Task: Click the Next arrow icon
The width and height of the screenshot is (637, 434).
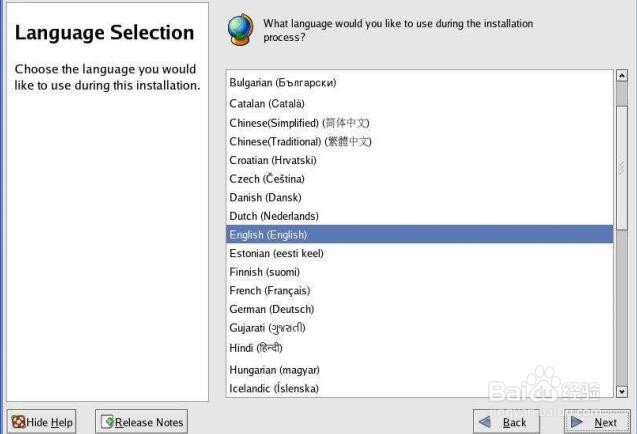Action: point(576,422)
